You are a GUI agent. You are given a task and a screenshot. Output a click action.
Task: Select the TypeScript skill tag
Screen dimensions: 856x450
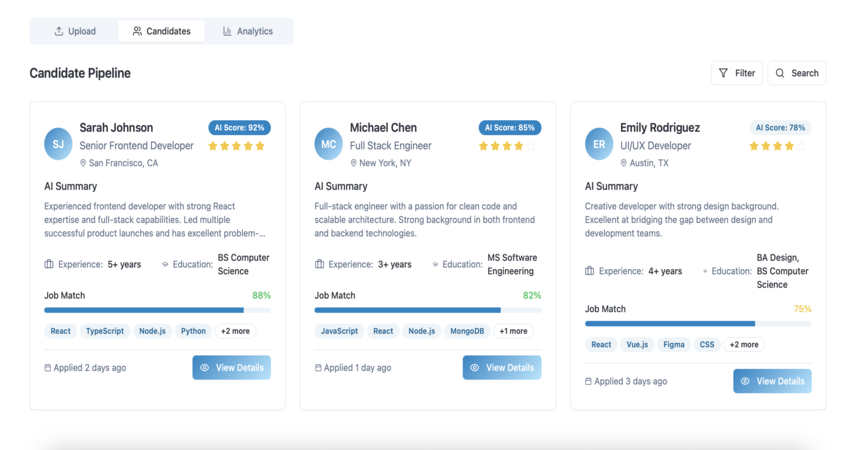pos(105,331)
